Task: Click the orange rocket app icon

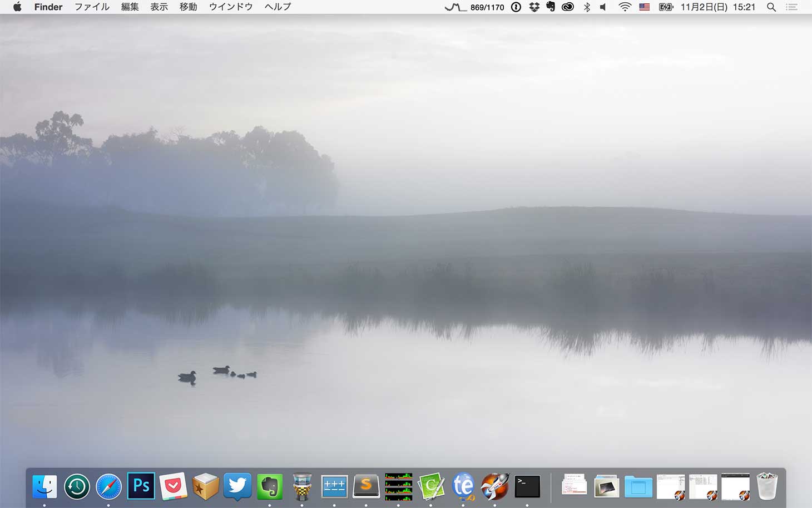Action: tap(494, 487)
